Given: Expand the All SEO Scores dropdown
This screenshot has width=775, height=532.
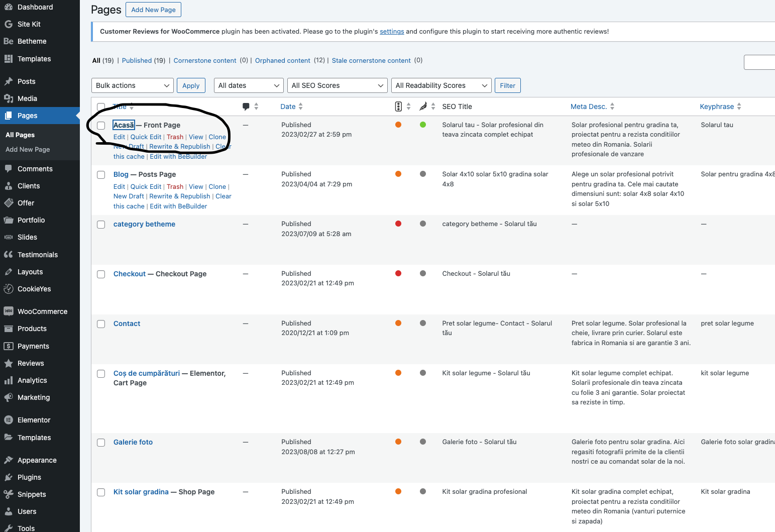Looking at the screenshot, I should (337, 85).
